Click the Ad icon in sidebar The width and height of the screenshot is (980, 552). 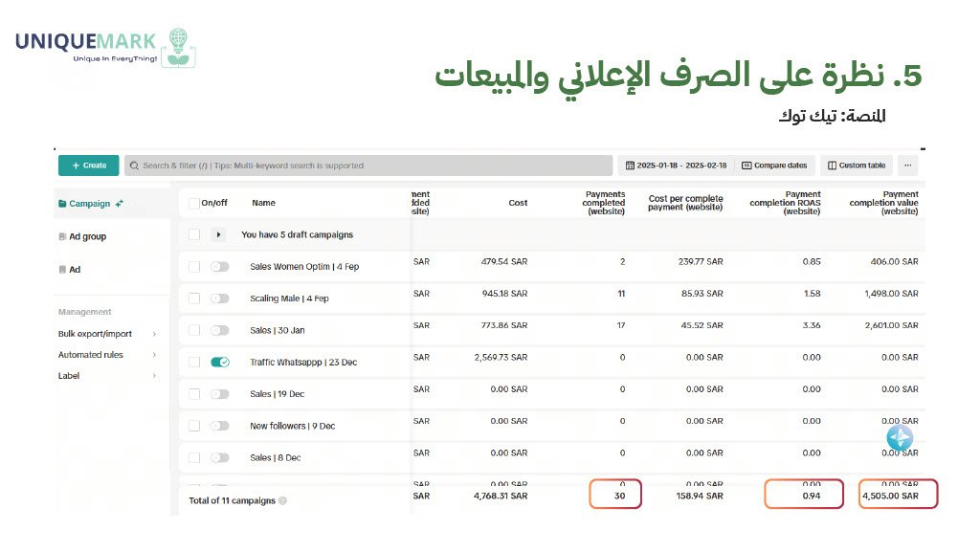coord(62,270)
